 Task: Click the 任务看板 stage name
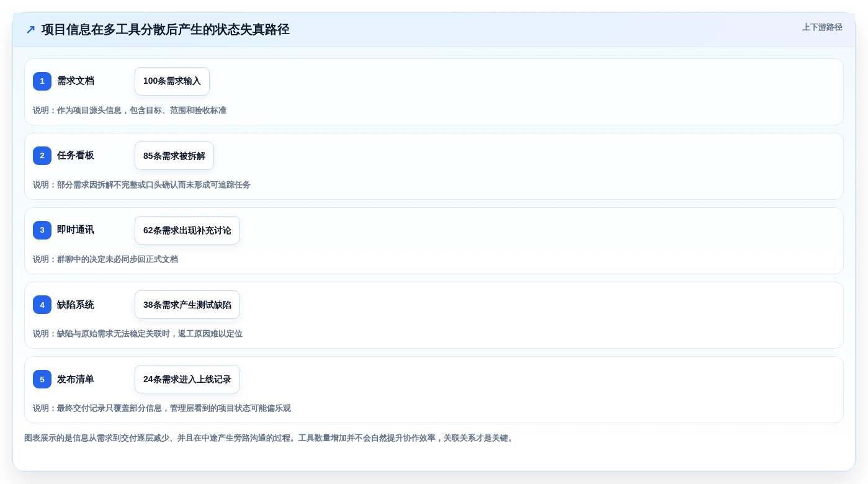click(76, 155)
